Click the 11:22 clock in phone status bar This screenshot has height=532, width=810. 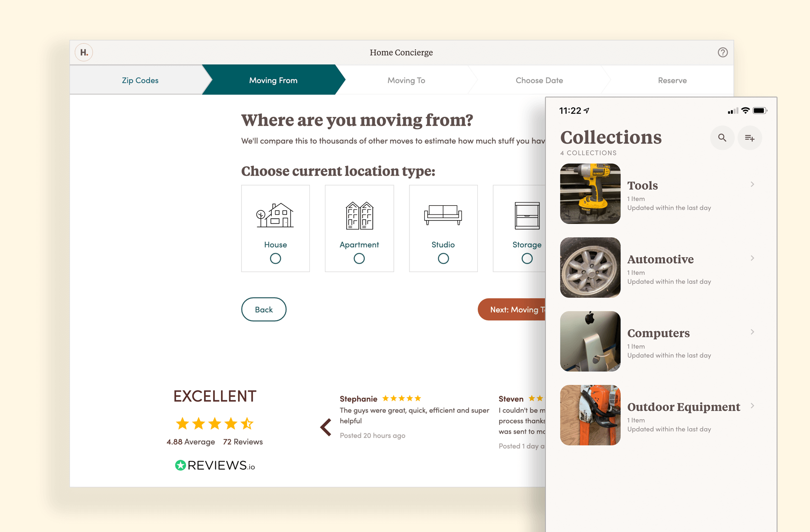pyautogui.click(x=570, y=111)
